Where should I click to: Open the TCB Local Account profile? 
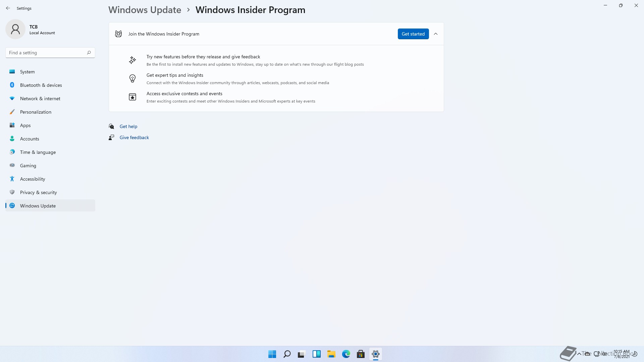click(x=30, y=29)
